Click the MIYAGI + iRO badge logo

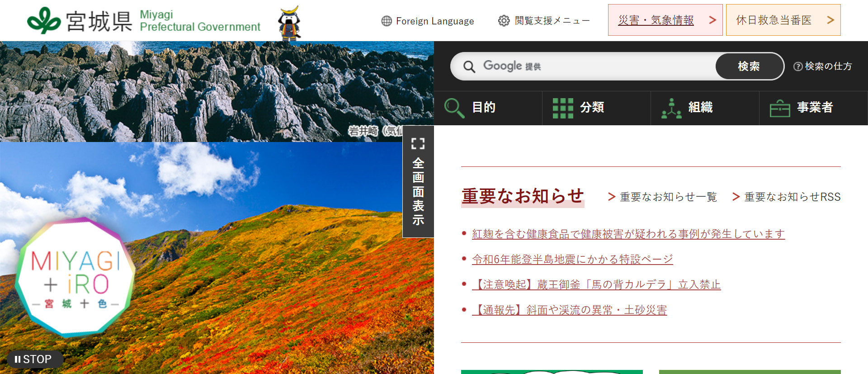point(75,277)
